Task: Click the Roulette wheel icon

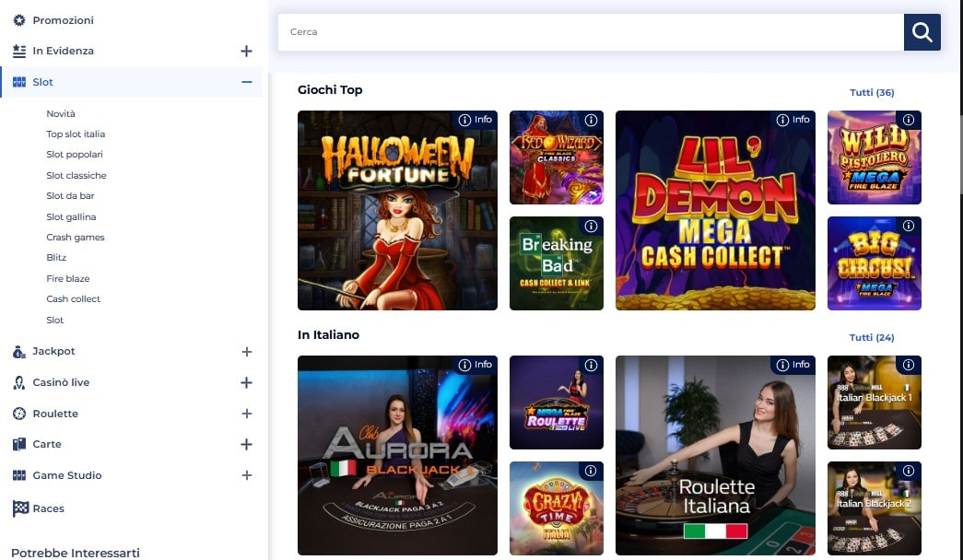Action: coord(19,414)
